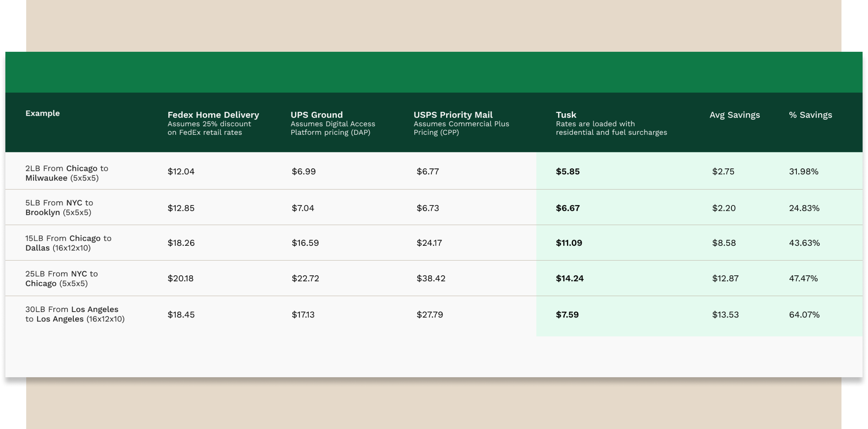Click the 64.07% savings value
868x429 pixels.
pos(804,315)
